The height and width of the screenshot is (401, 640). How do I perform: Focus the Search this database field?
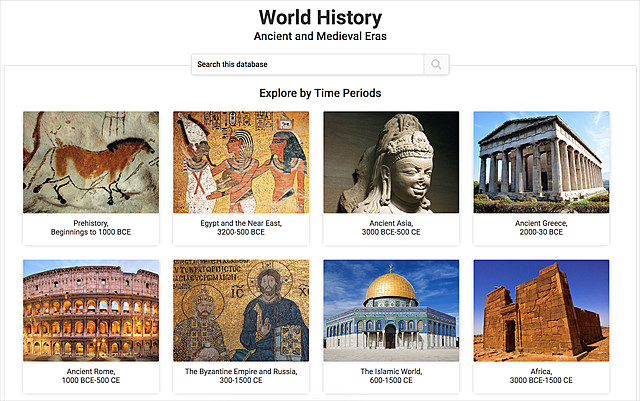[308, 65]
